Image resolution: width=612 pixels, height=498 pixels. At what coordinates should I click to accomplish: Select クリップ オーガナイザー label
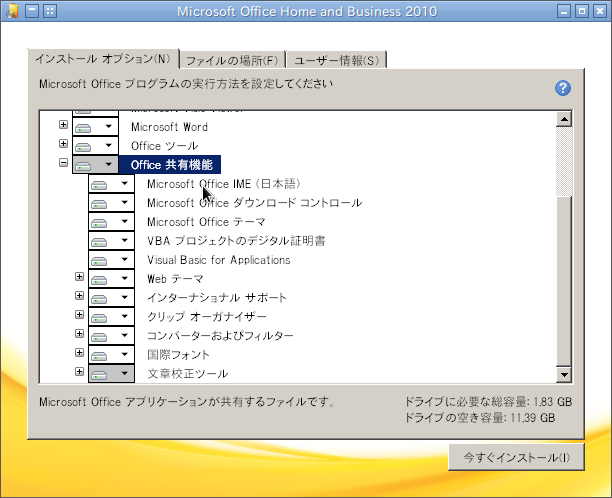tap(207, 317)
